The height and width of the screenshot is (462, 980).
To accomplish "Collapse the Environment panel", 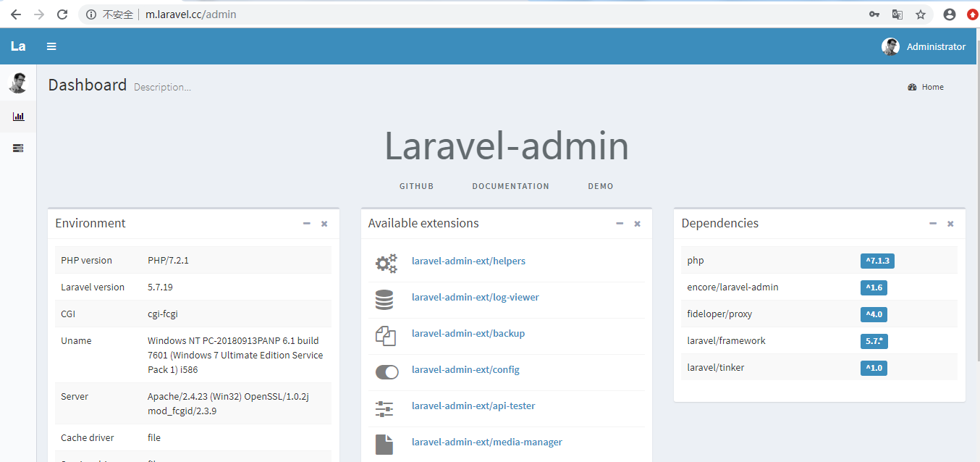I will click(307, 224).
